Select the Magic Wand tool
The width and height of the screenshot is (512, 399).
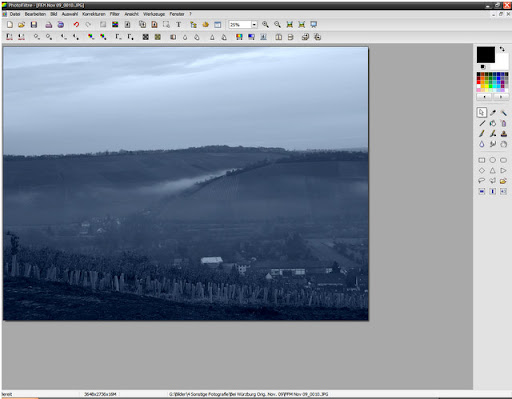503,113
